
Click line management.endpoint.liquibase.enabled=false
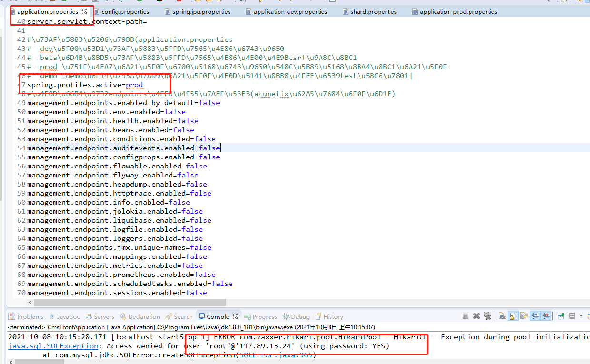click(119, 220)
